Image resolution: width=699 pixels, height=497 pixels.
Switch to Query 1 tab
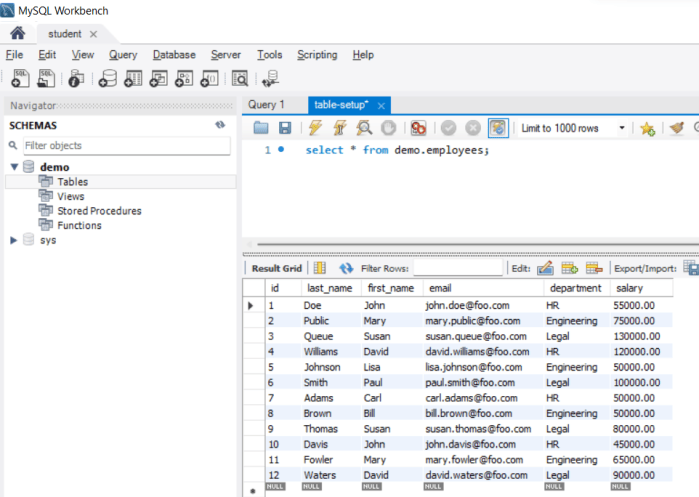pos(266,105)
